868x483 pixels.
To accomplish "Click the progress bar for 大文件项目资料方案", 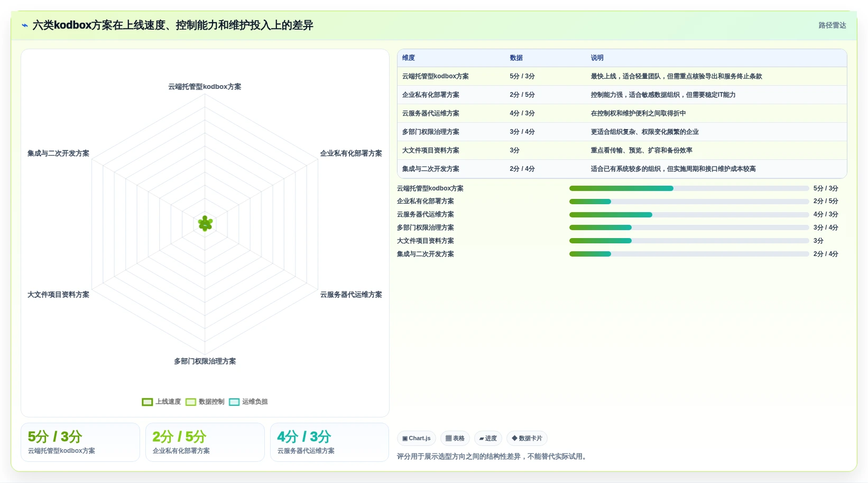I will pos(689,241).
